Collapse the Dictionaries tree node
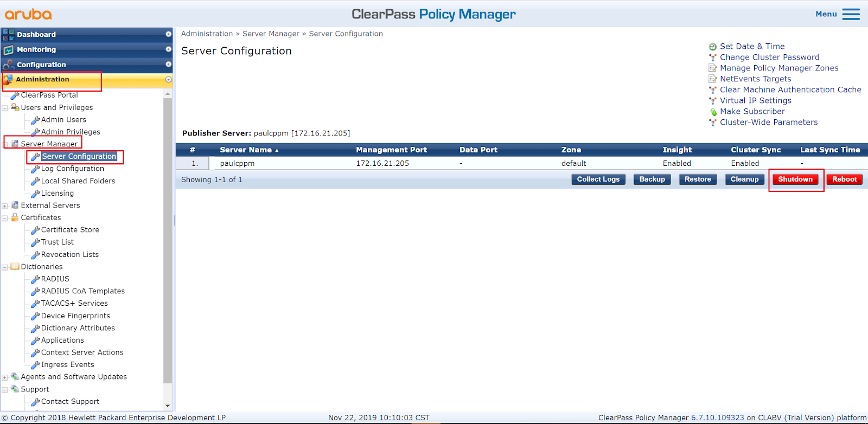 click(x=5, y=267)
